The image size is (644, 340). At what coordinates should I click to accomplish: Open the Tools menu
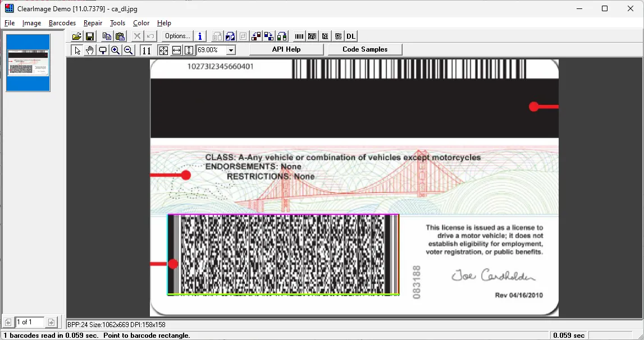click(x=117, y=23)
